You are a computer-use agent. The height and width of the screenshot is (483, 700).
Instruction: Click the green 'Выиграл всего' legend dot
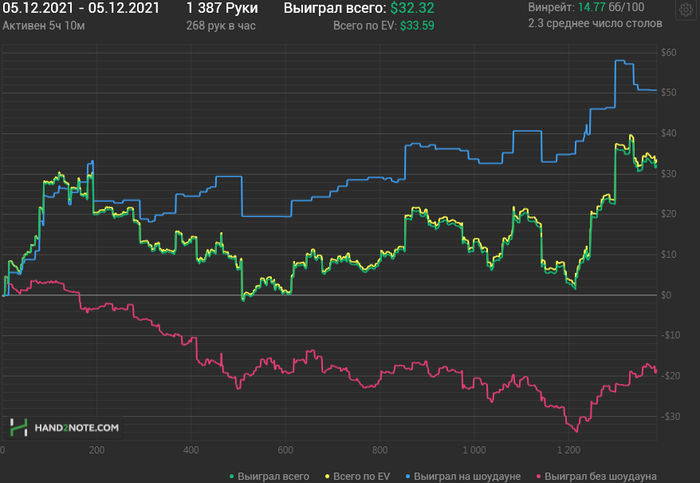tap(231, 475)
